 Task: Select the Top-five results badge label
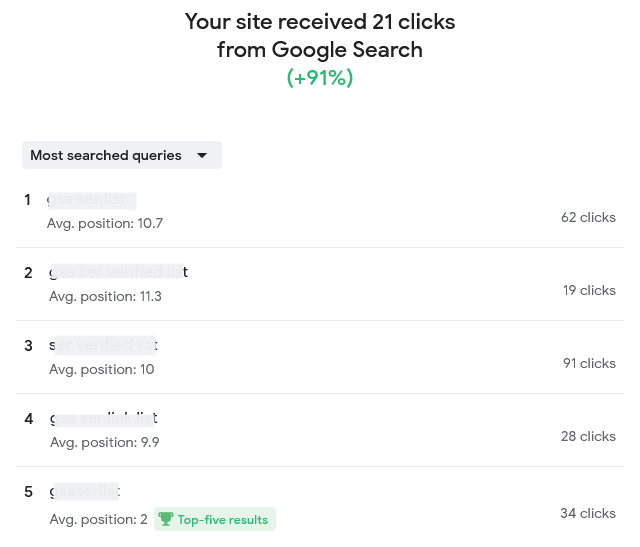click(223, 519)
